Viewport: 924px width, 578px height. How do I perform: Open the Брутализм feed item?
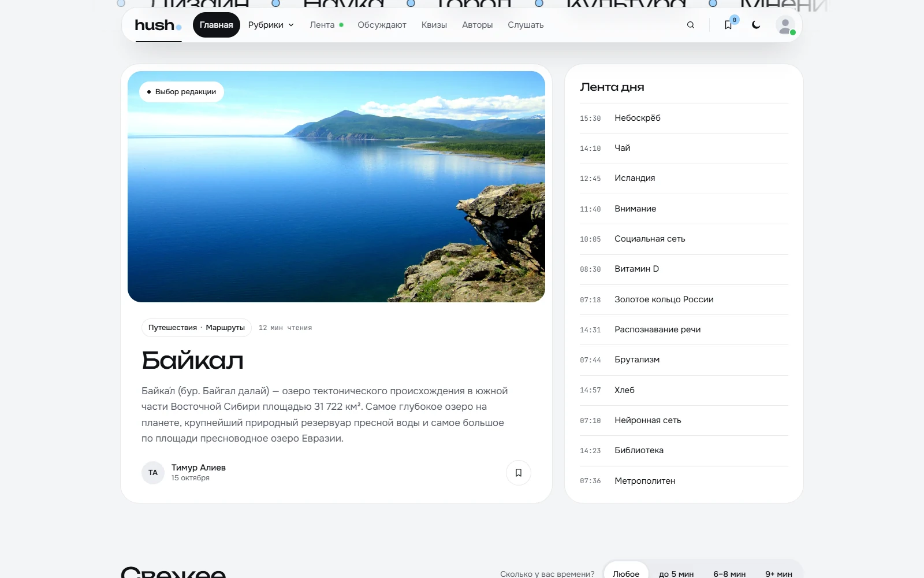[x=684, y=360]
